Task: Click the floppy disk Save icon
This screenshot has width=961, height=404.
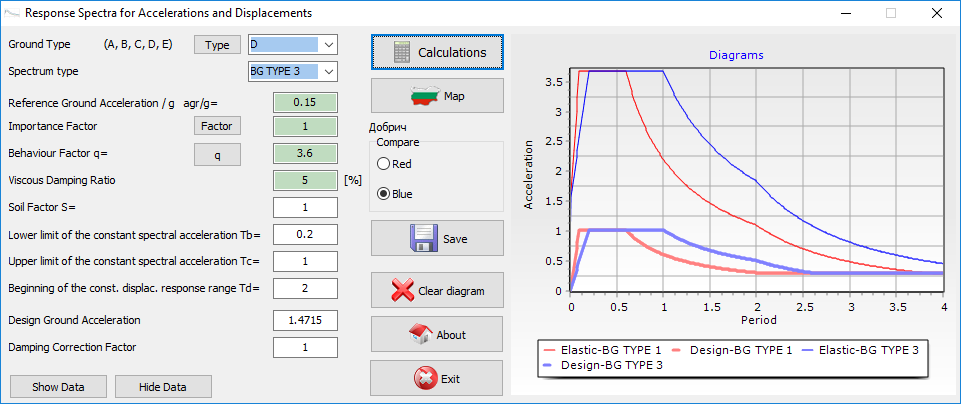Action: point(424,239)
